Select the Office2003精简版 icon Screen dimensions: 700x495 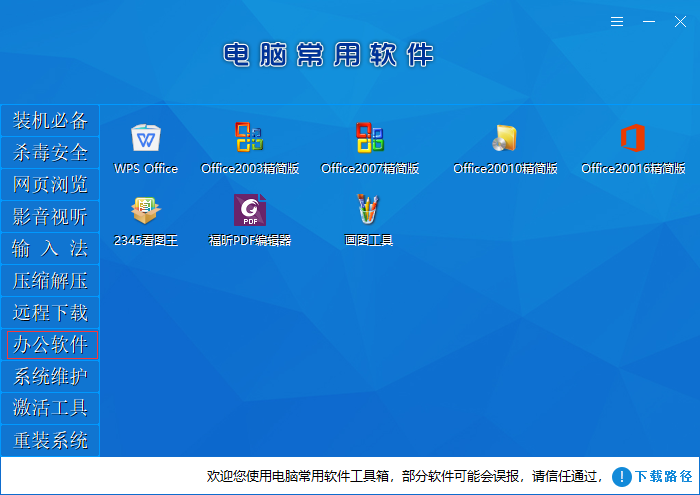[249, 137]
